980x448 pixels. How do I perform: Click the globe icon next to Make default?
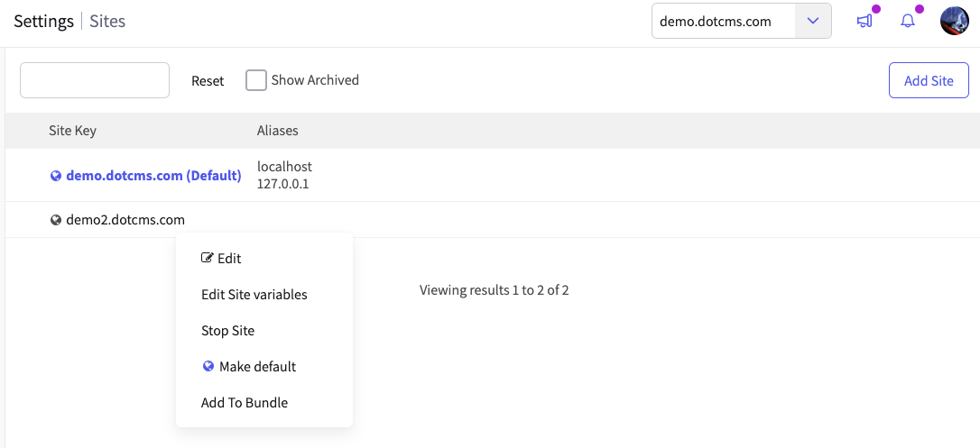click(208, 367)
